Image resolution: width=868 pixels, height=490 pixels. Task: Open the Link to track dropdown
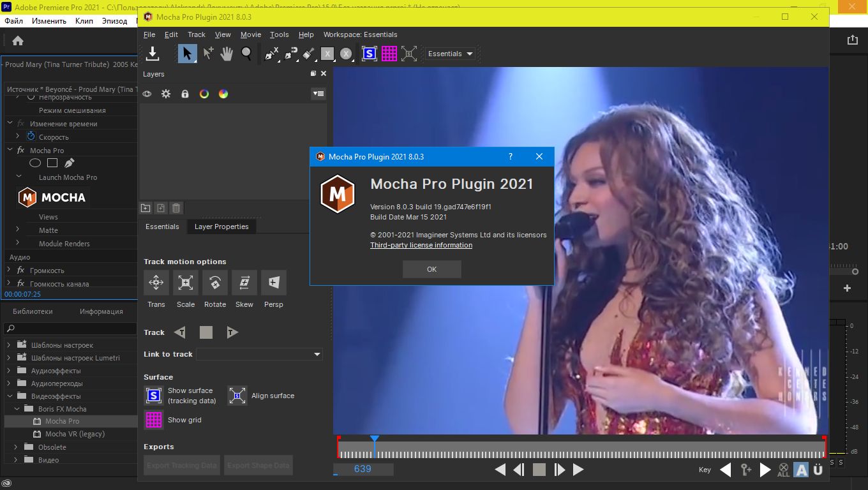pyautogui.click(x=259, y=354)
